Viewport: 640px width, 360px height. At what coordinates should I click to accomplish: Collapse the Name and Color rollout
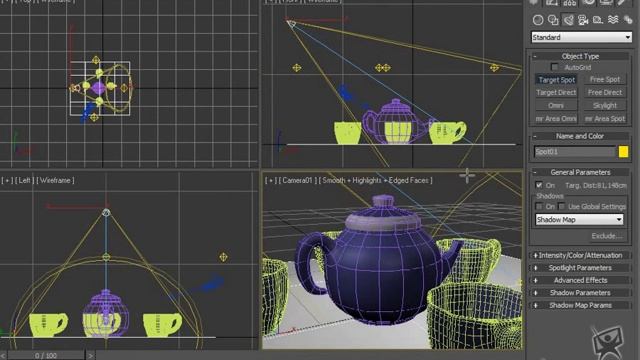coord(580,136)
